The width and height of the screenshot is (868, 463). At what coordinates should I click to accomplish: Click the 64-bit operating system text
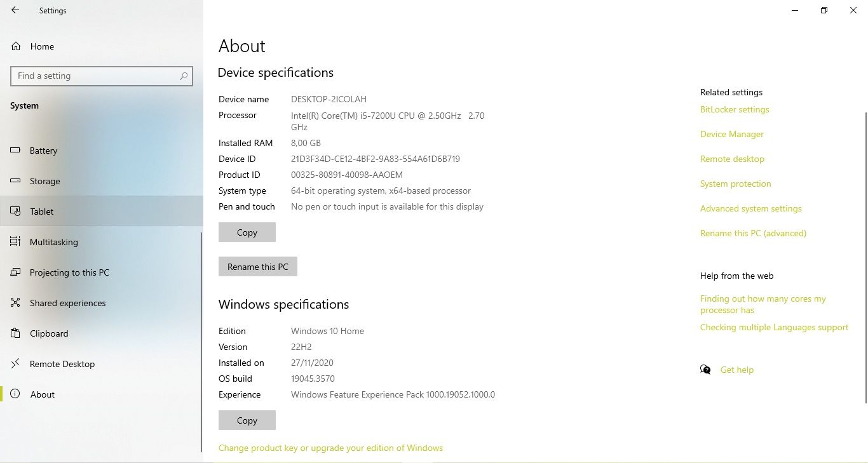[381, 191]
